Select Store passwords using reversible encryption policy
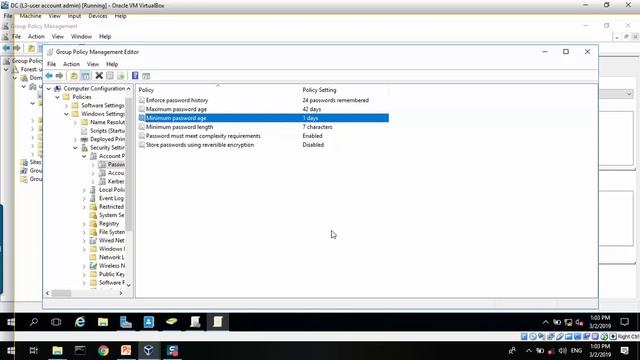This screenshot has width=640, height=360. [263, 145]
